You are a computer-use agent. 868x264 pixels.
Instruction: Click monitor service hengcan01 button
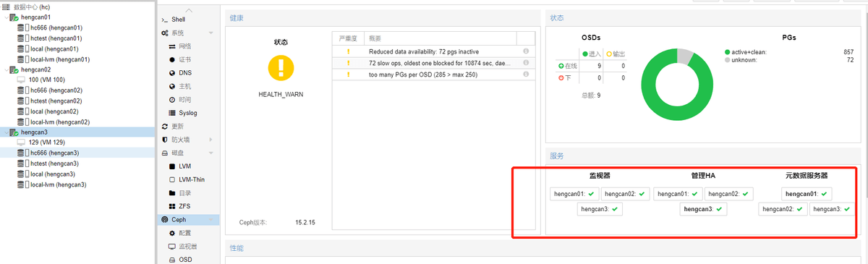tap(574, 194)
